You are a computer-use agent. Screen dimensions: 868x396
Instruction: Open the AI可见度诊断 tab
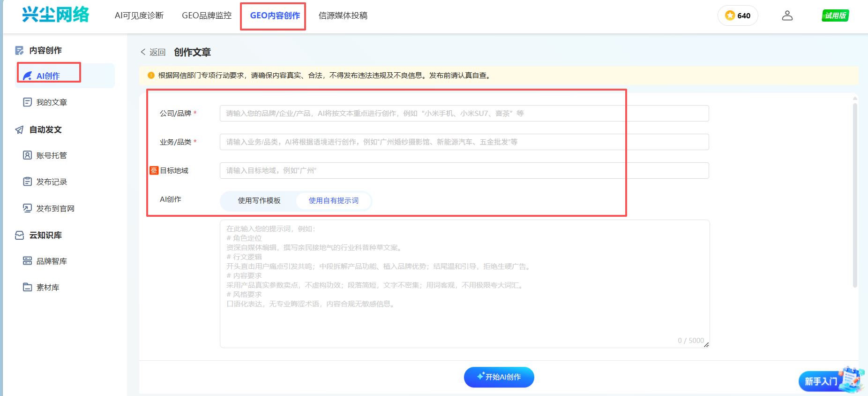pyautogui.click(x=139, y=15)
